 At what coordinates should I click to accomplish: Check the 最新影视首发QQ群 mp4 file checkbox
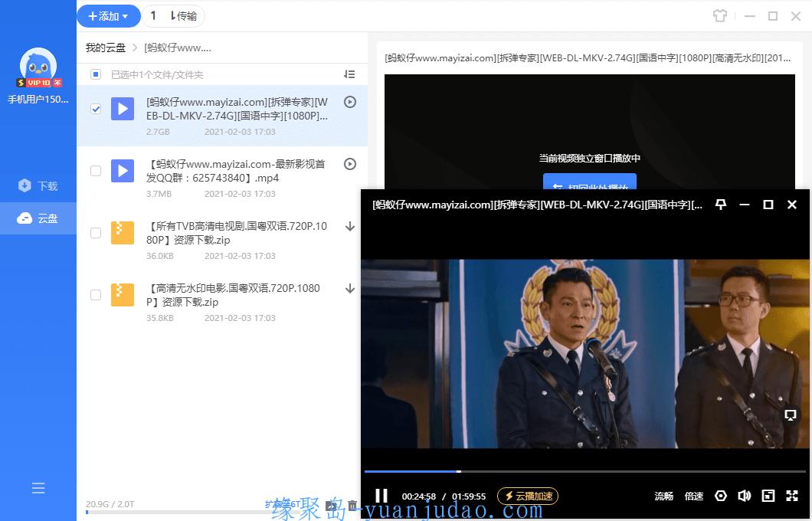(x=96, y=171)
